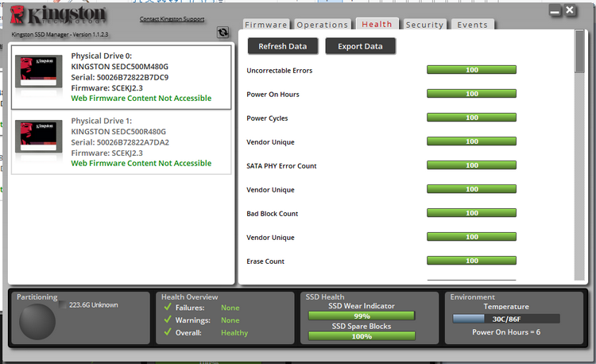Click Drive 0 Web Firmware Content Not Accessible

tap(141, 98)
